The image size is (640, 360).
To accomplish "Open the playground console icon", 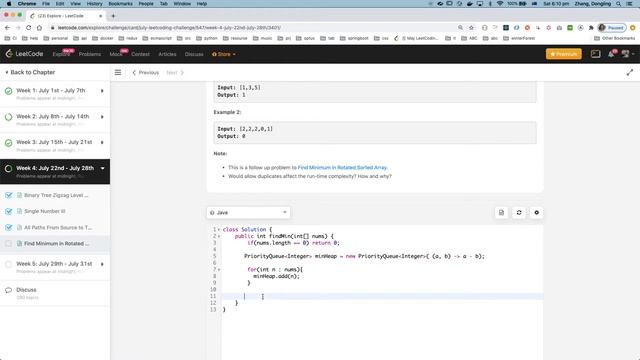I will (x=596, y=54).
